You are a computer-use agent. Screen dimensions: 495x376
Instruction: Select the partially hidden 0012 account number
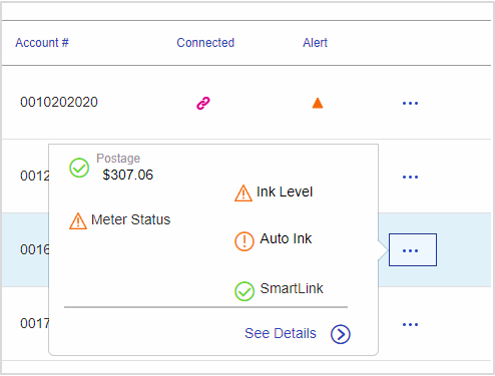click(x=34, y=176)
